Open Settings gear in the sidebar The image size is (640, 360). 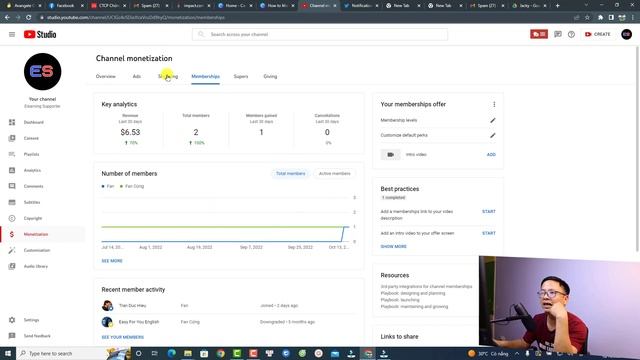(12, 320)
